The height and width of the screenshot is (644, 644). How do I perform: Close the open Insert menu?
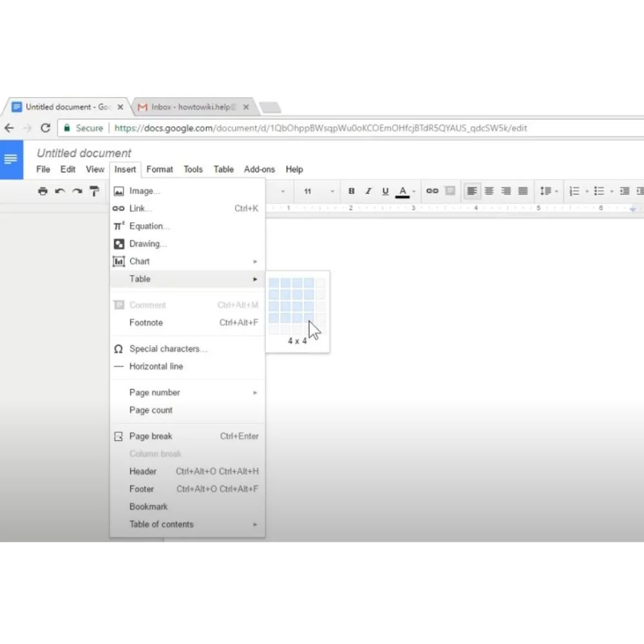click(x=126, y=169)
